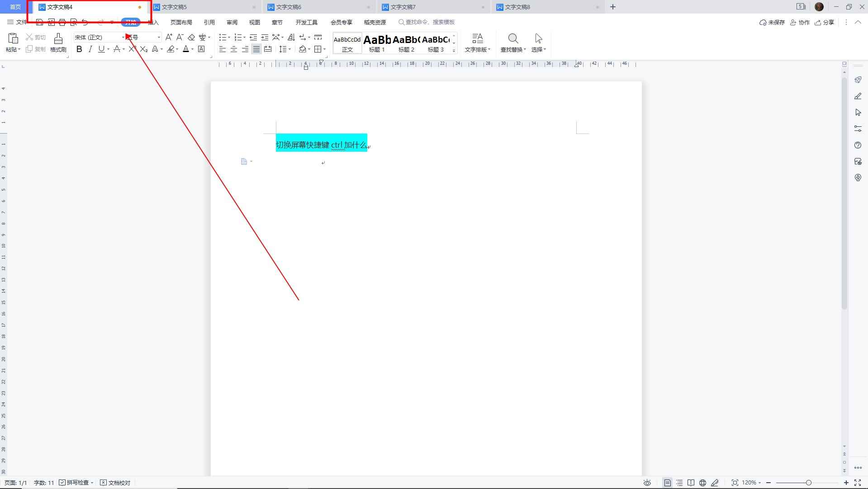
Task: Switch to the 文字文稿6 document tab
Action: coord(289,7)
